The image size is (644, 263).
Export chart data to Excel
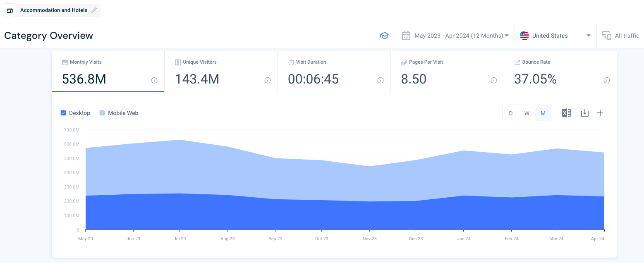click(x=566, y=112)
